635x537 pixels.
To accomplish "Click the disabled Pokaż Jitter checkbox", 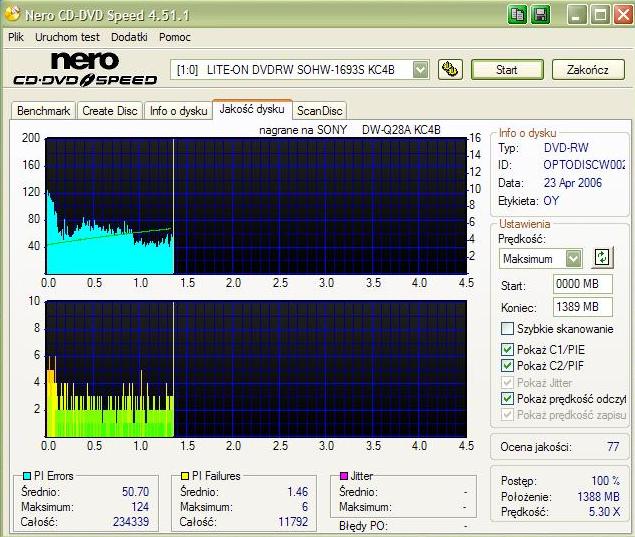I will tap(507, 382).
